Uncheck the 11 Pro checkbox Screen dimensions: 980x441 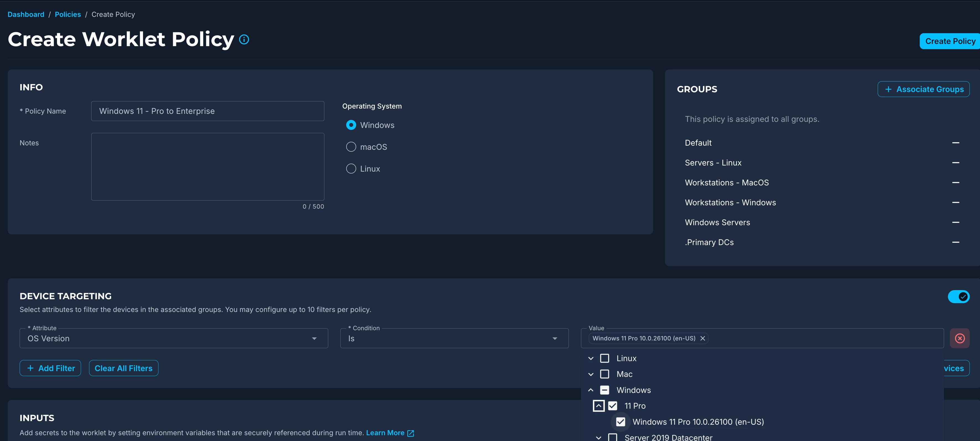click(x=612, y=406)
